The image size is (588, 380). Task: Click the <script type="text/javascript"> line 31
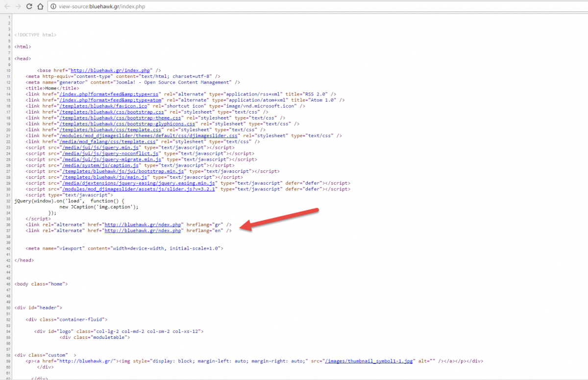click(70, 194)
